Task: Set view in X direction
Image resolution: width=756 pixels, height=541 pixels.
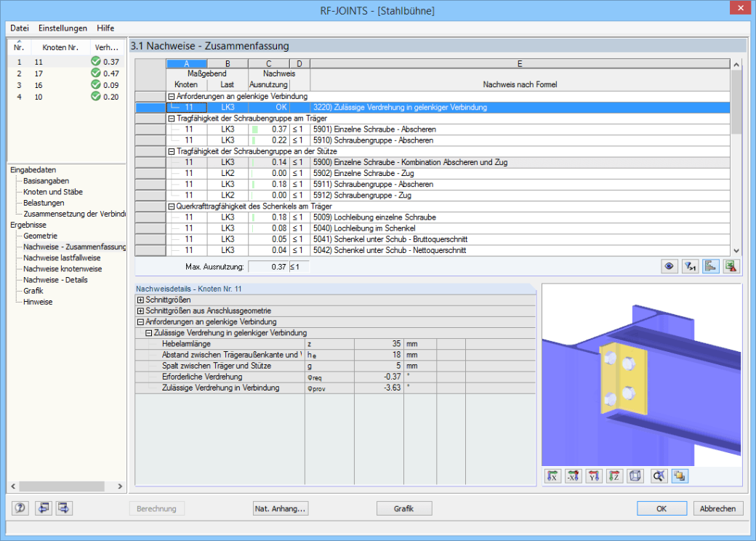Action: tap(552, 476)
